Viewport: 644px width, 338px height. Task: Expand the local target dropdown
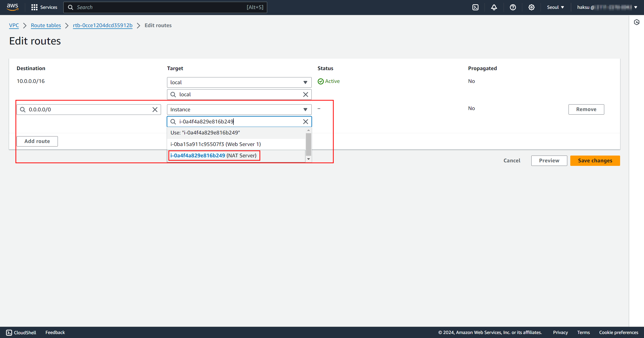[x=239, y=82]
